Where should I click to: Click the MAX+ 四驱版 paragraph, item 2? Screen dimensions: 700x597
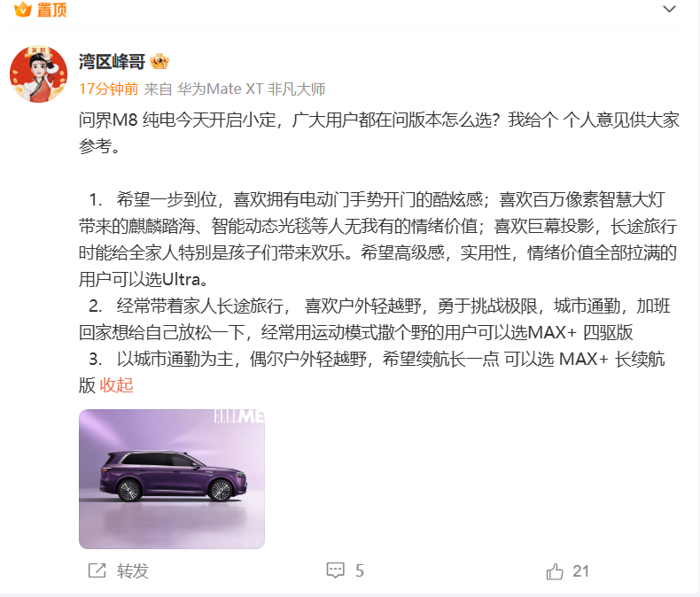(375, 319)
